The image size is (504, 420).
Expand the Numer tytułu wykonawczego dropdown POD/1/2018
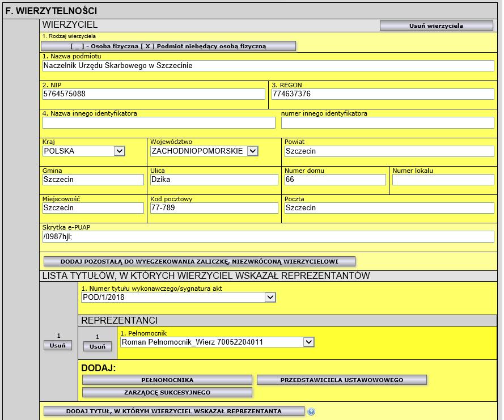pyautogui.click(x=179, y=297)
